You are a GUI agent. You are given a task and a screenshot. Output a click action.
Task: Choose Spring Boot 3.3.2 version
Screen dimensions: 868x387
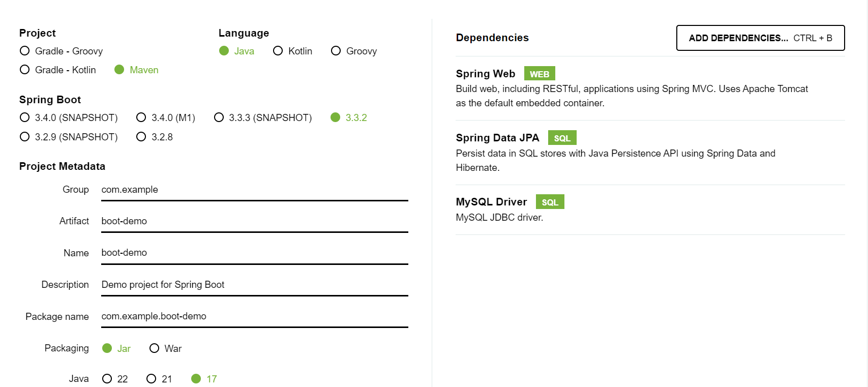pyautogui.click(x=349, y=117)
